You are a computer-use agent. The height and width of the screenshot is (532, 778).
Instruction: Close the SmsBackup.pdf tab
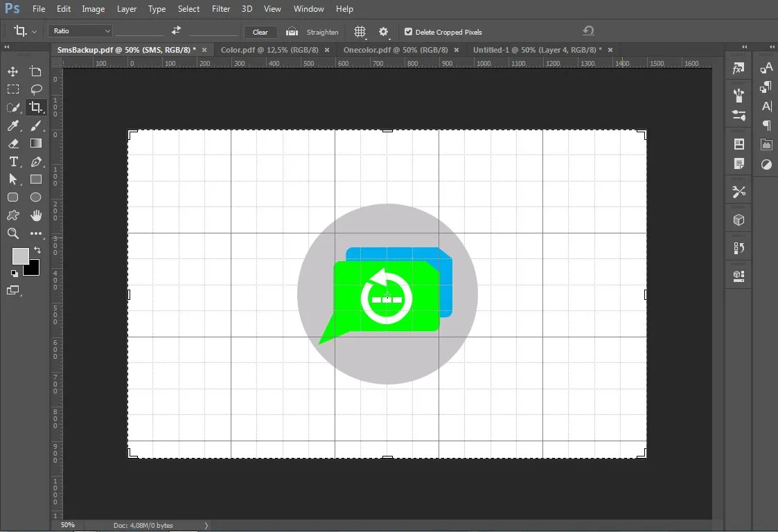[x=204, y=50]
